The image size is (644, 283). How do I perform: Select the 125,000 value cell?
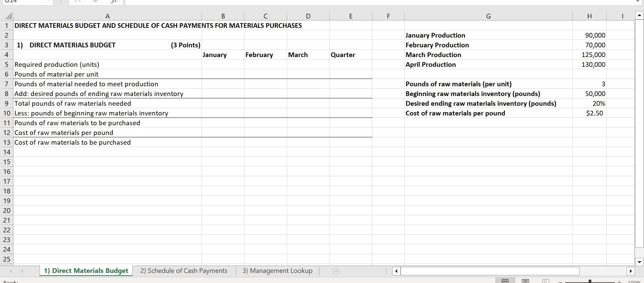(x=590, y=55)
